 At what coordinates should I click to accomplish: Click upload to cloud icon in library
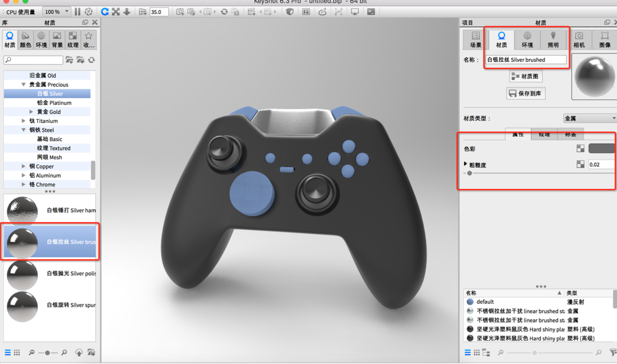click(x=79, y=353)
